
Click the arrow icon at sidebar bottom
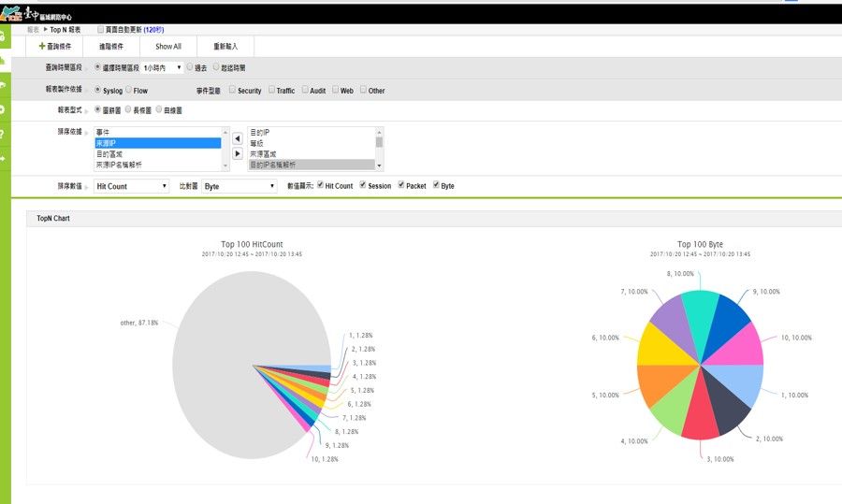[3, 158]
